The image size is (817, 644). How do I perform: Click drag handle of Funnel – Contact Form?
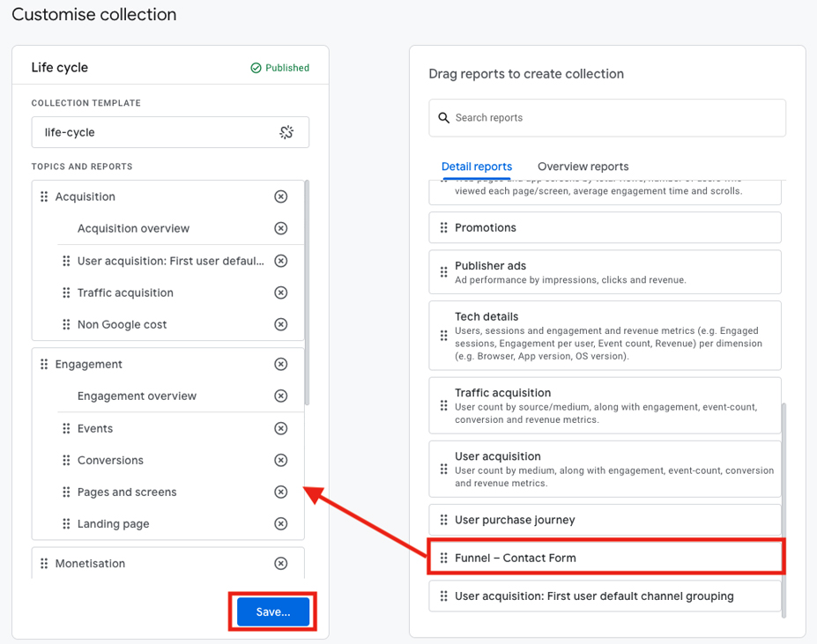444,558
